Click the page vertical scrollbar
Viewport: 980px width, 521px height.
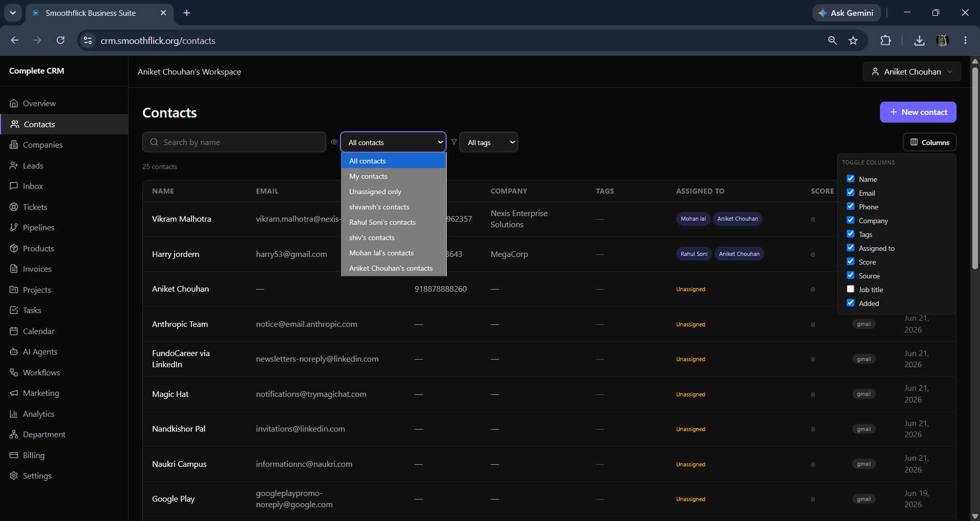pos(975,169)
